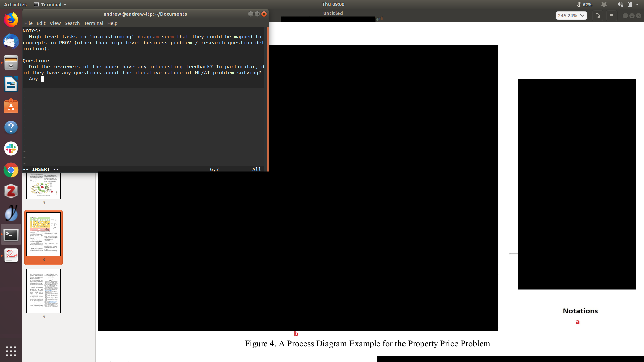Open the zoom level dropdown showing 245.24%

pyautogui.click(x=571, y=16)
